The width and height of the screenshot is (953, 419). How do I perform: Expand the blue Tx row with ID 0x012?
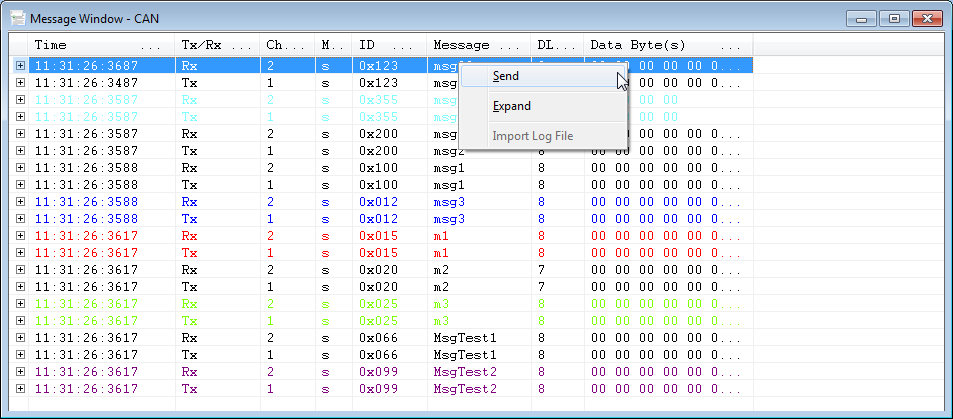click(20, 218)
